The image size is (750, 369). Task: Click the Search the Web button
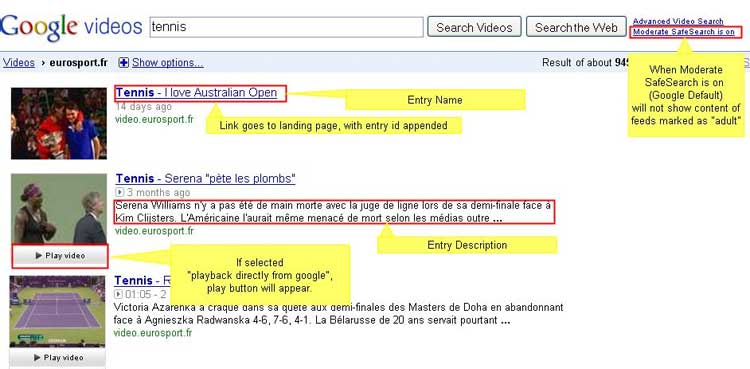(576, 27)
